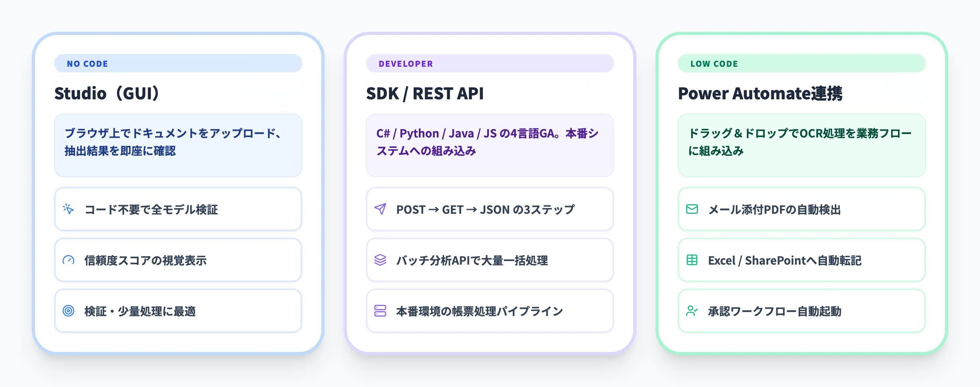Click the mail envelope icon for メール添付PDF

[692, 209]
